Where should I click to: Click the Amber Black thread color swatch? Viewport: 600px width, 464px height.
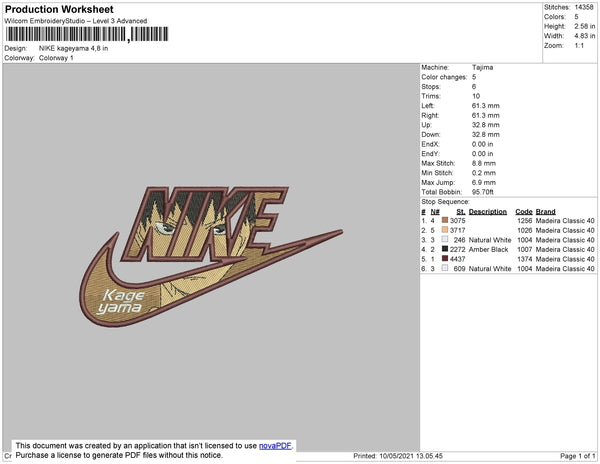445,249
